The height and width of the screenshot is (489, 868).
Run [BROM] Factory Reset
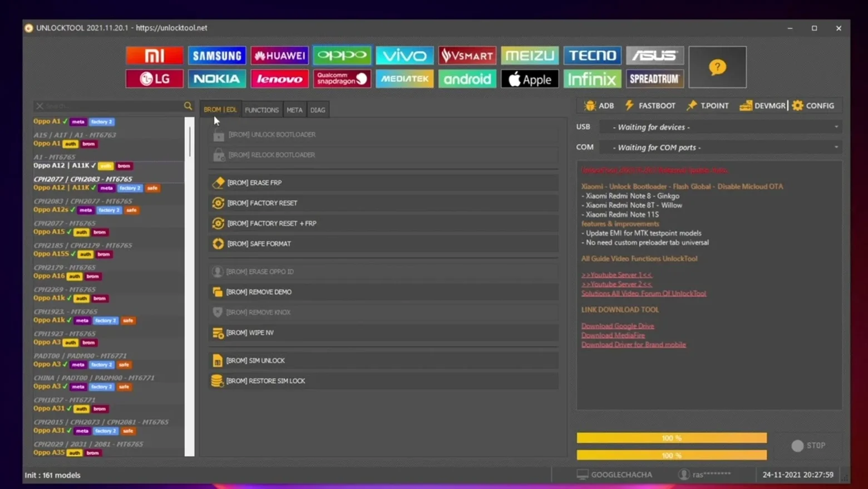click(383, 203)
